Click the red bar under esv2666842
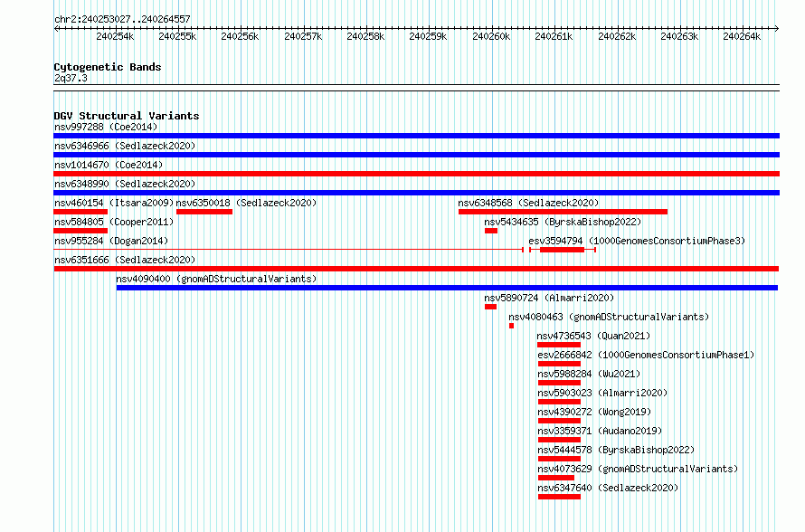Viewport: 805px width, 532px height. pos(559,364)
